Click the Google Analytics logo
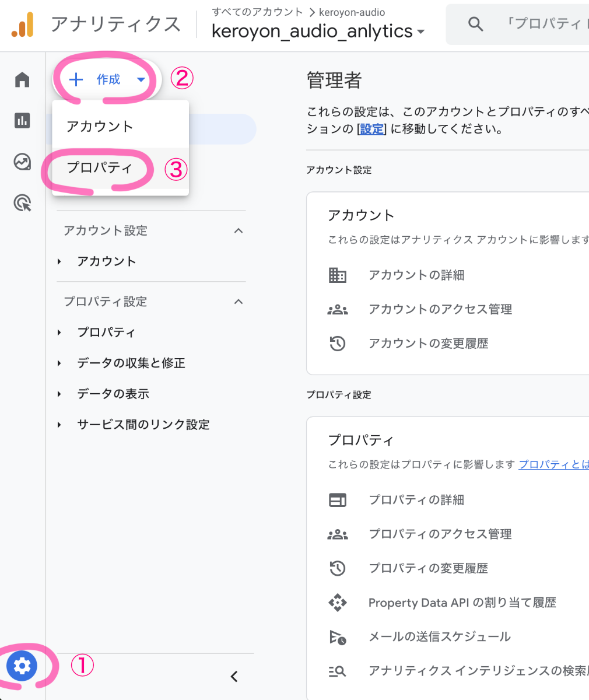The width and height of the screenshot is (589, 700). [23, 24]
